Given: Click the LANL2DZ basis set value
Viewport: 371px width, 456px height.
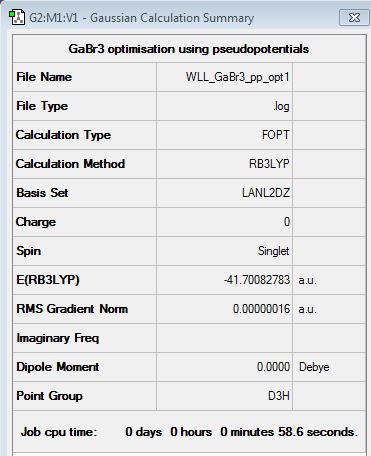Looking at the screenshot, I should click(266, 193).
